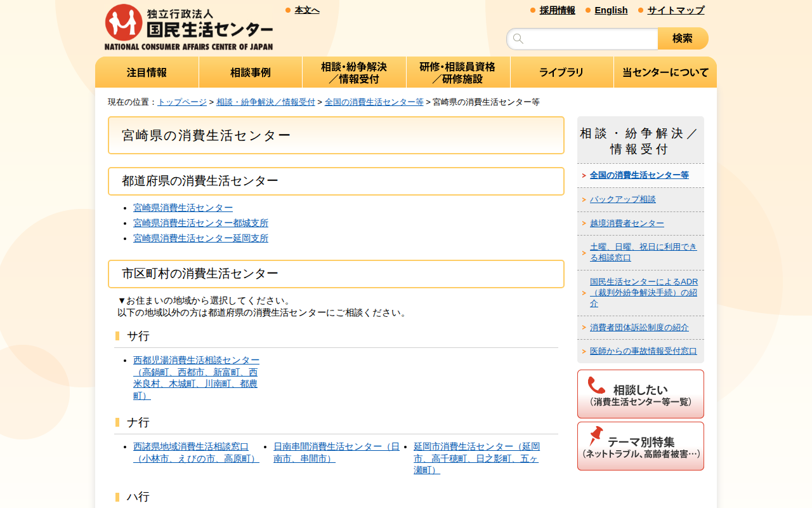This screenshot has width=812, height=508.
Task: Click the 国民生活センター logo
Action: pos(189,25)
